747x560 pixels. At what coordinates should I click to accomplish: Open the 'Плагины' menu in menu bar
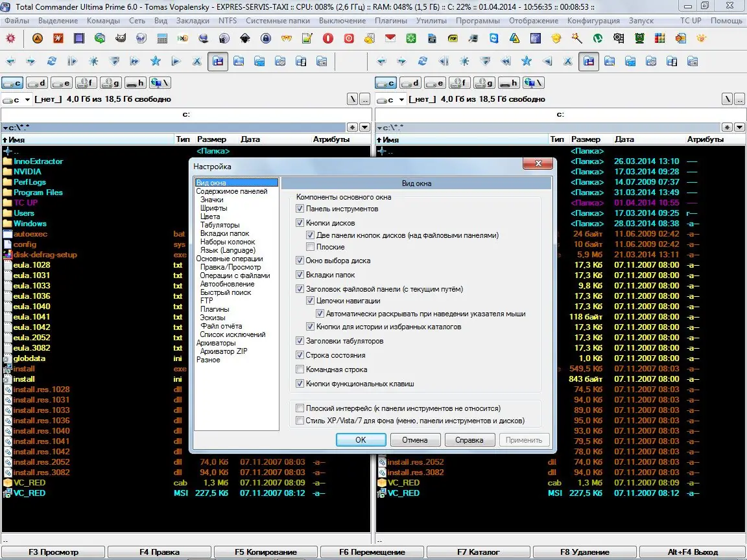pyautogui.click(x=391, y=21)
